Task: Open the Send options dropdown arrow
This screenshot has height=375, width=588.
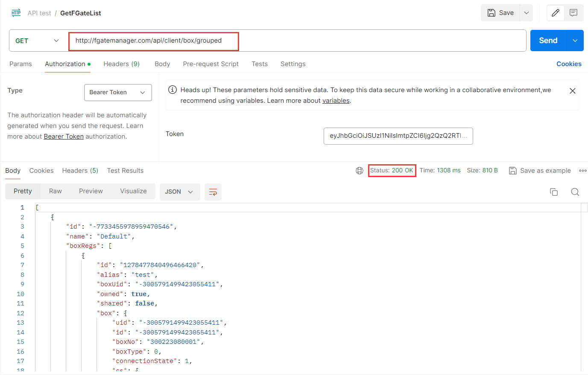Action: click(575, 41)
